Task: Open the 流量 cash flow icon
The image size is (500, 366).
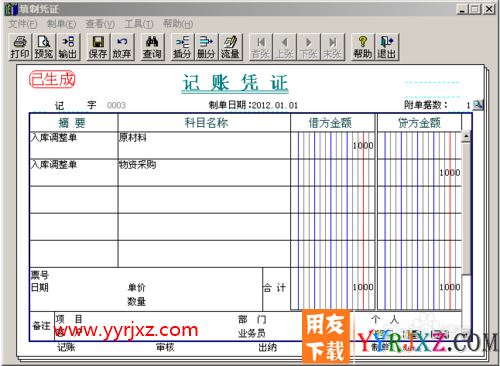Action: pos(230,47)
